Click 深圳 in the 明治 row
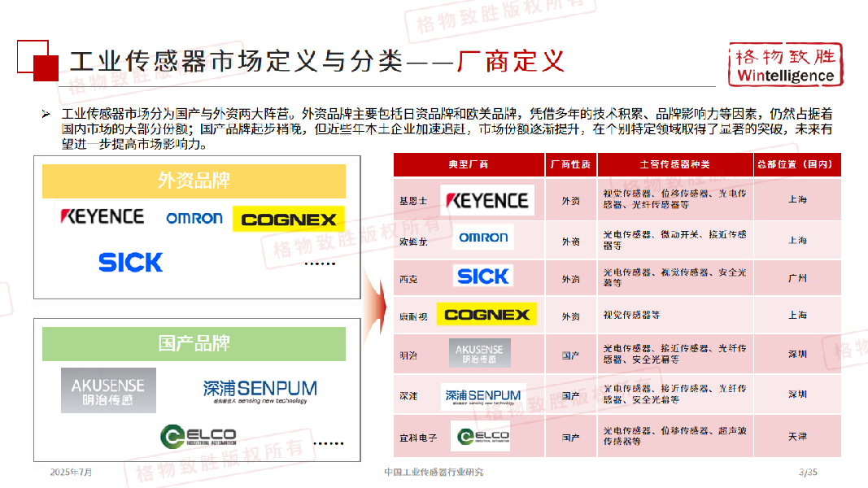 click(x=798, y=354)
